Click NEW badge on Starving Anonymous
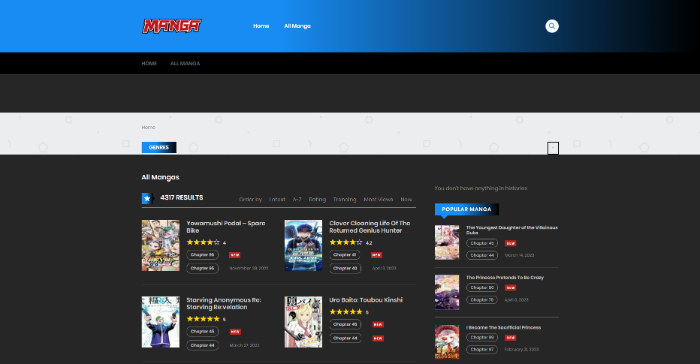The image size is (700, 364). click(235, 332)
